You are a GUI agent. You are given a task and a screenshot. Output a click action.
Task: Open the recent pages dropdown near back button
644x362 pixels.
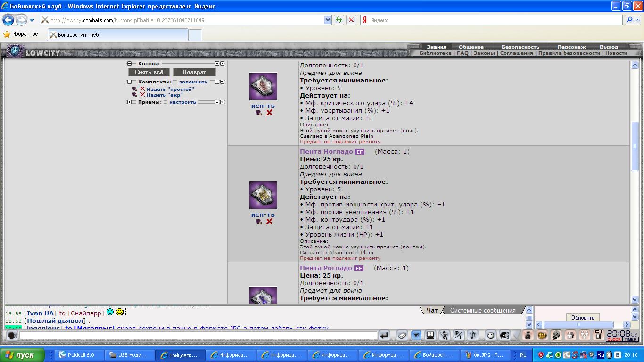[x=32, y=20]
